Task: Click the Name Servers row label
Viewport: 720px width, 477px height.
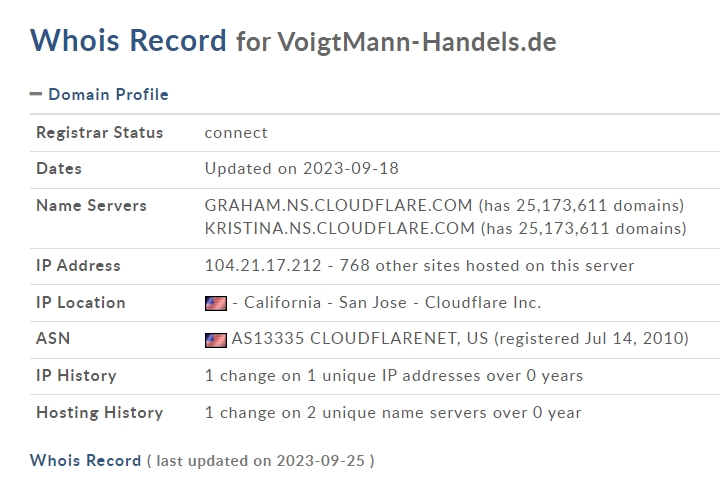Action: click(x=91, y=205)
